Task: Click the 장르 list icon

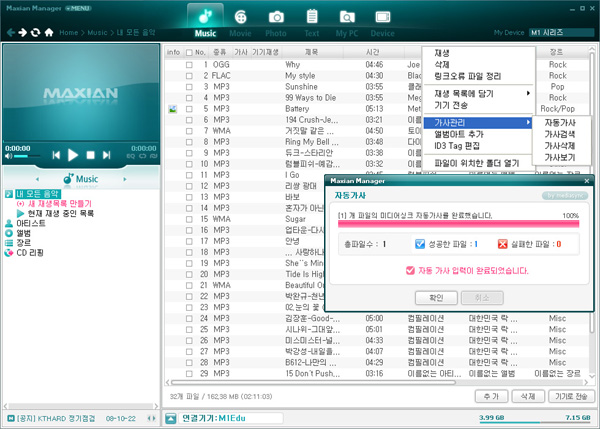Action: pyautogui.click(x=9, y=243)
